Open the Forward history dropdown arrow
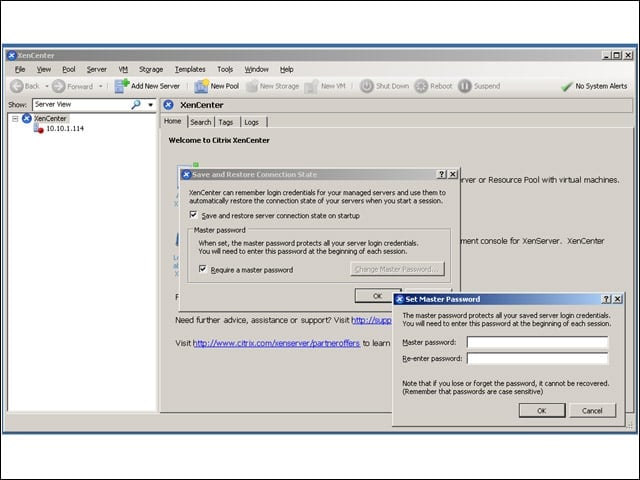The image size is (640, 480). point(100,86)
